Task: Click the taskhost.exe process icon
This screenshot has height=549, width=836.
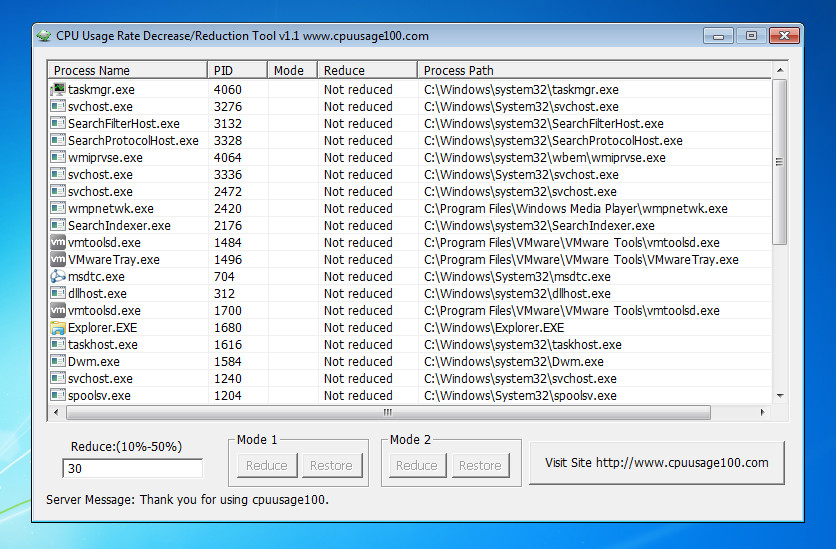Action: [x=58, y=344]
